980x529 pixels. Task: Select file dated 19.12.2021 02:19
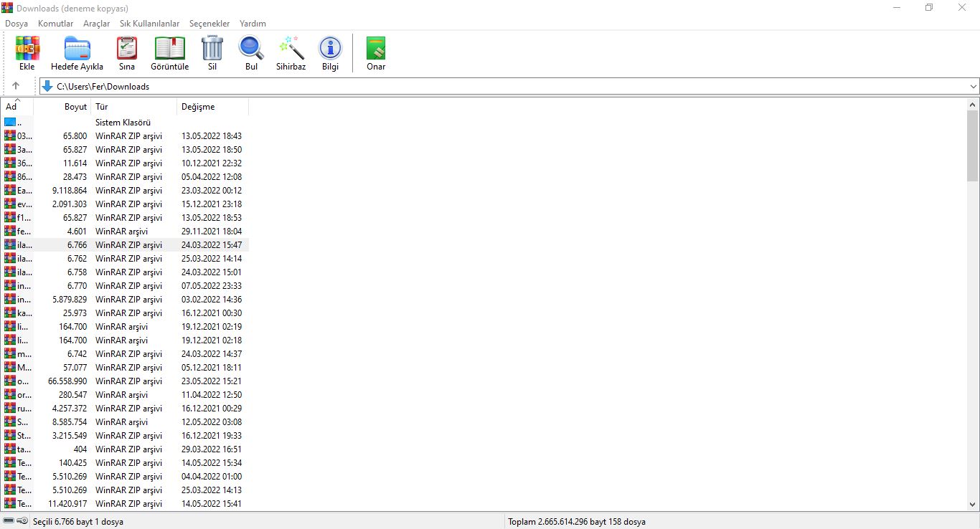pos(125,327)
